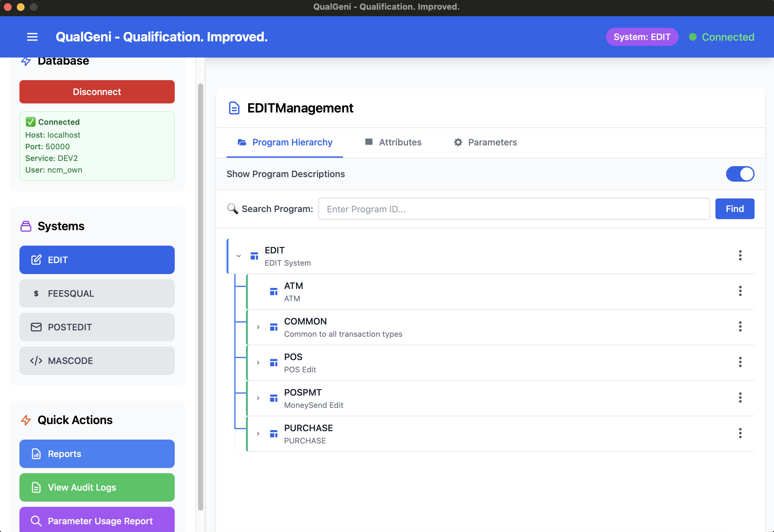Image resolution: width=774 pixels, height=532 pixels.
Task: Expand the COMMON transaction types node
Action: click(x=258, y=327)
